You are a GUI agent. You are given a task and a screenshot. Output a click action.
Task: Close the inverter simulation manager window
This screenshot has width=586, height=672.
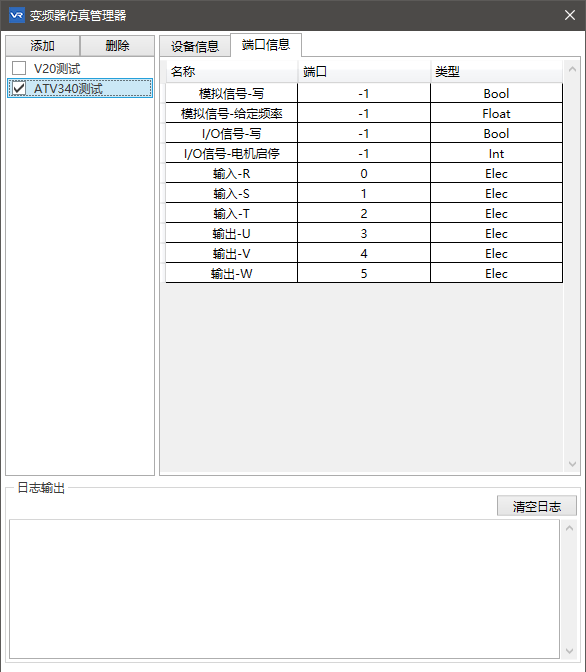(570, 15)
